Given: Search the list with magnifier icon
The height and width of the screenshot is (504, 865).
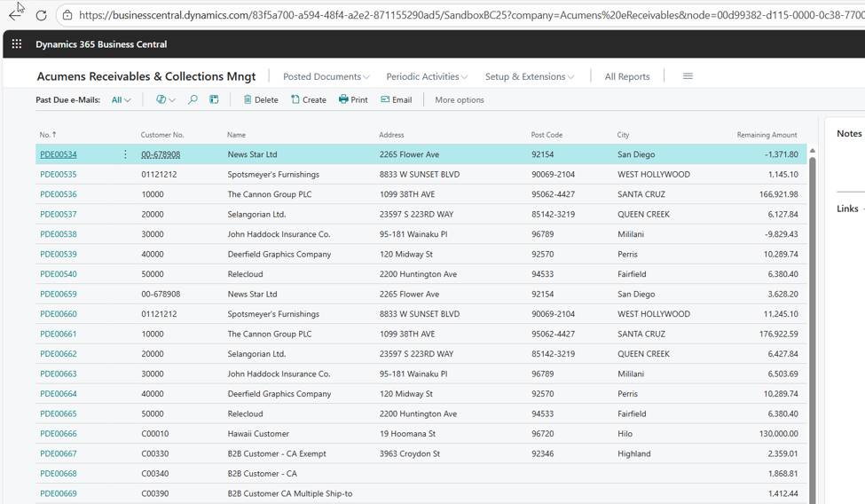Looking at the screenshot, I should pyautogui.click(x=193, y=99).
